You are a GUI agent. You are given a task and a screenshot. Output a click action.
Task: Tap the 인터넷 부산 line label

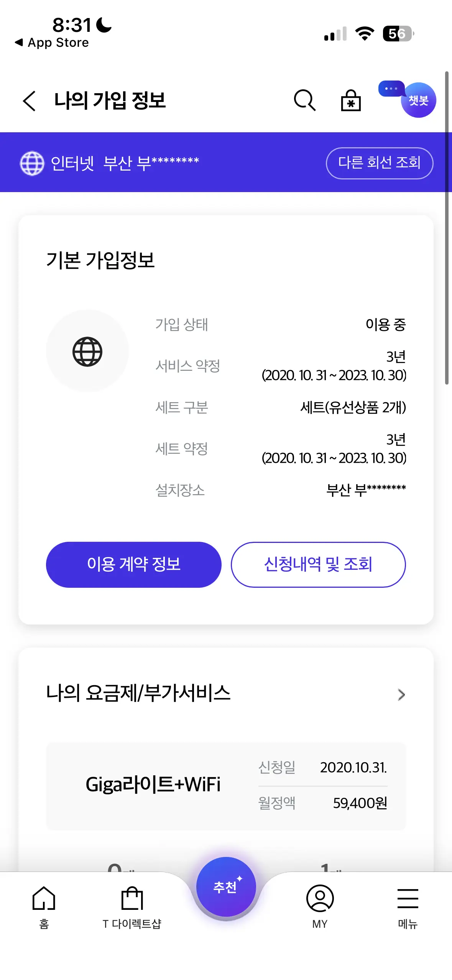tap(125, 163)
